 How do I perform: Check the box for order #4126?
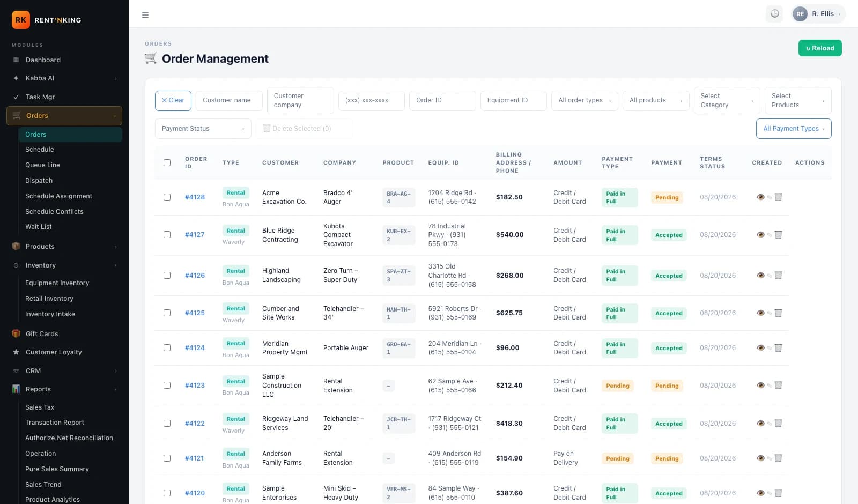[167, 276]
